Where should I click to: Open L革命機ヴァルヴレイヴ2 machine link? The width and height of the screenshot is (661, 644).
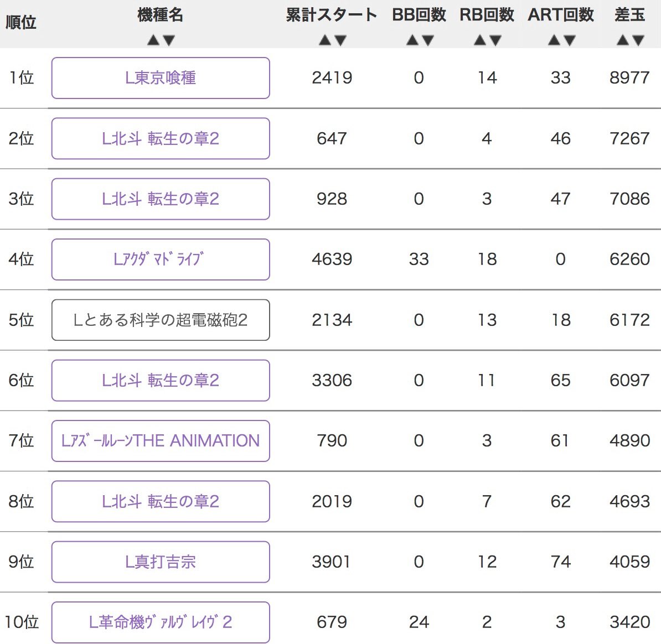click(161, 622)
